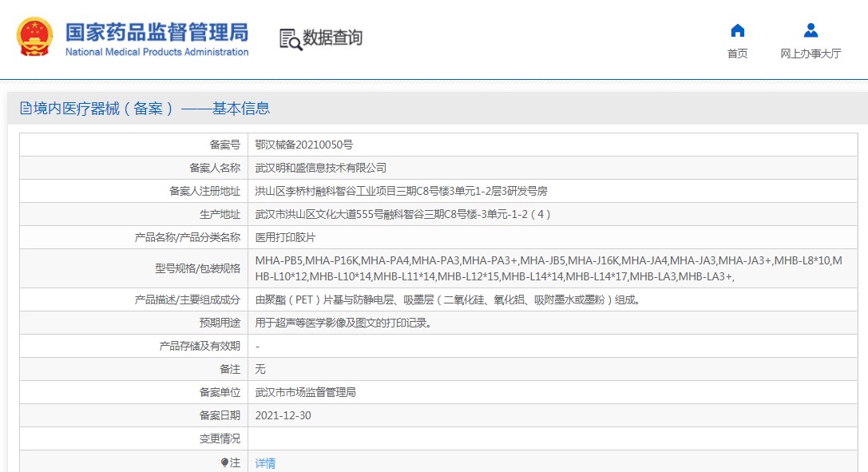Click the registered address value starting 洪山区李桥村

point(402,191)
